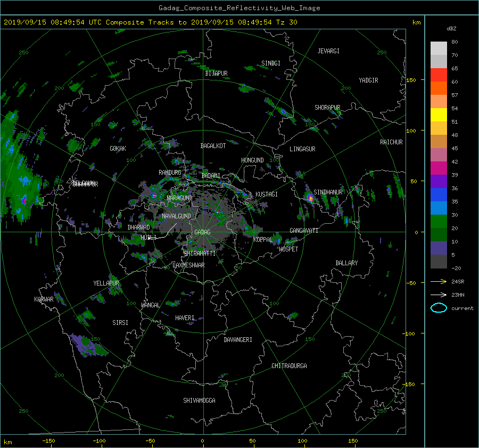479x448 pixels.
Task: Click the NARAGUND city label
Action: [180, 198]
